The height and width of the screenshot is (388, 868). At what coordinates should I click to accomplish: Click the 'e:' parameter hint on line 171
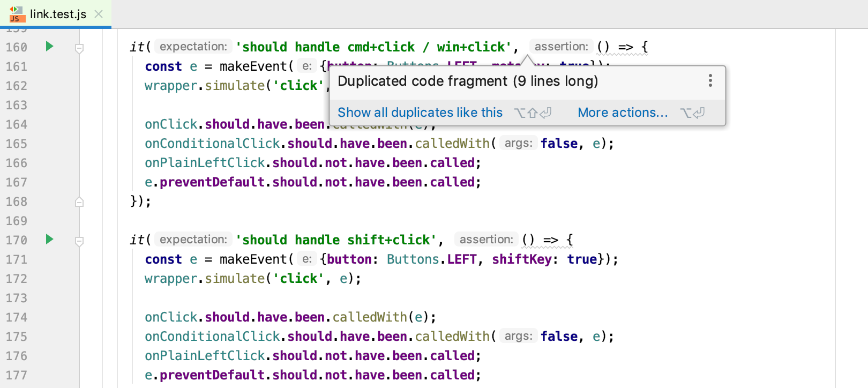[306, 259]
